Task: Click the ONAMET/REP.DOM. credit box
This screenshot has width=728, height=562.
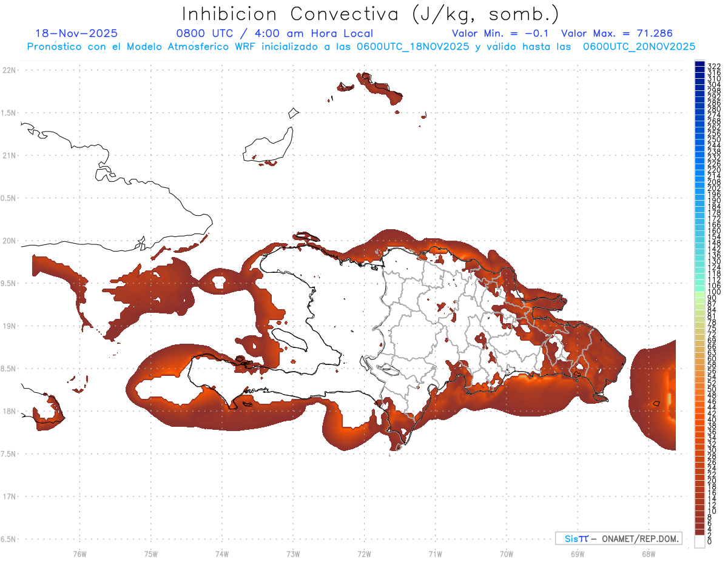Action: pyautogui.click(x=618, y=538)
